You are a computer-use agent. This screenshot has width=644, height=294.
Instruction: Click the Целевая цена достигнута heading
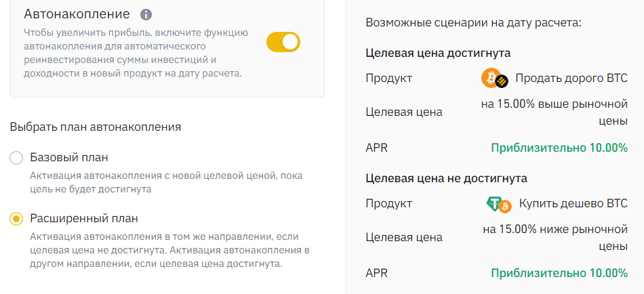pos(438,53)
